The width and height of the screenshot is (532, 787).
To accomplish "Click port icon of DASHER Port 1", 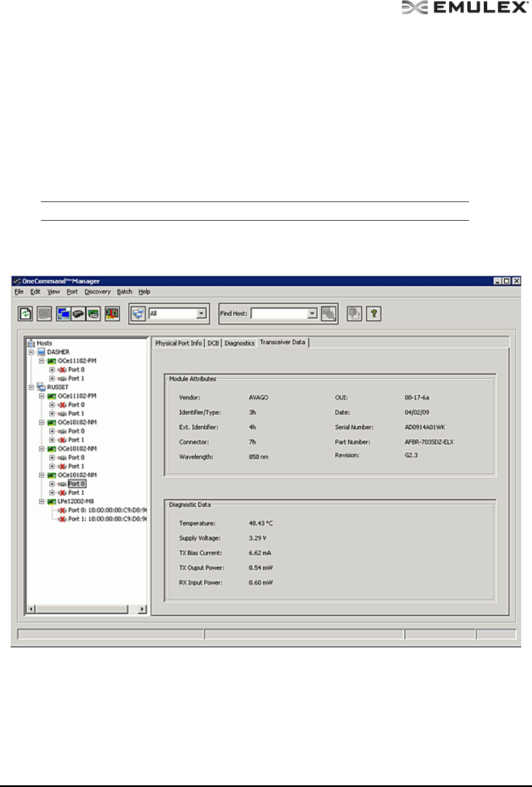I will [62, 378].
